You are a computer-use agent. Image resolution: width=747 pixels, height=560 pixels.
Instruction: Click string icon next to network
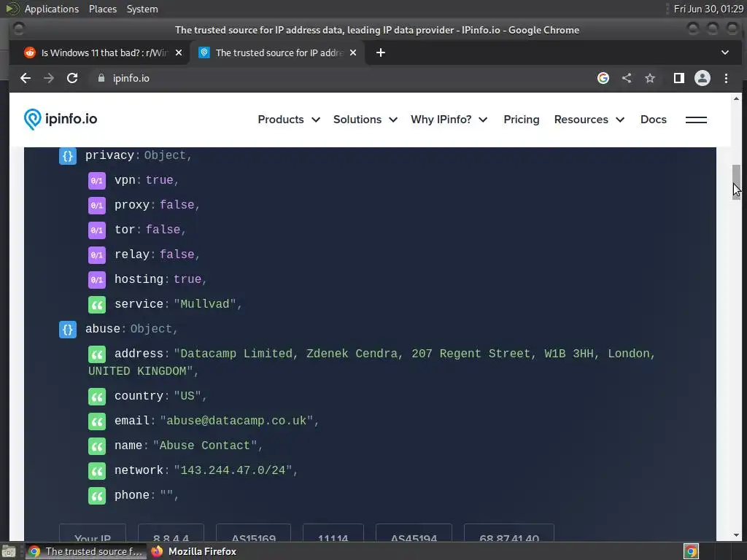pos(97,471)
